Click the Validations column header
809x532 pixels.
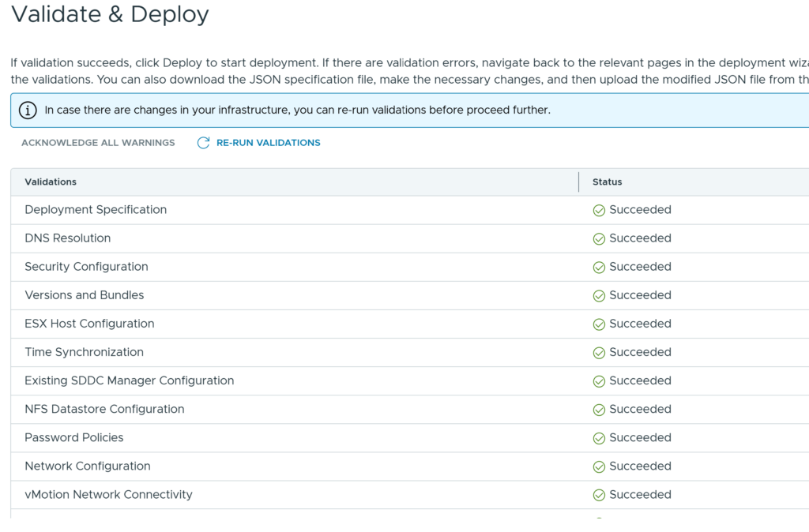coord(51,182)
